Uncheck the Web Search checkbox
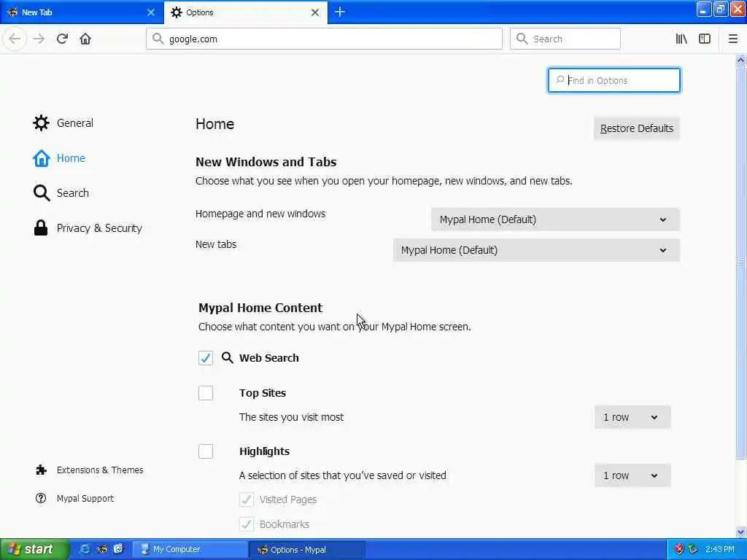This screenshot has width=747, height=560. coord(205,357)
